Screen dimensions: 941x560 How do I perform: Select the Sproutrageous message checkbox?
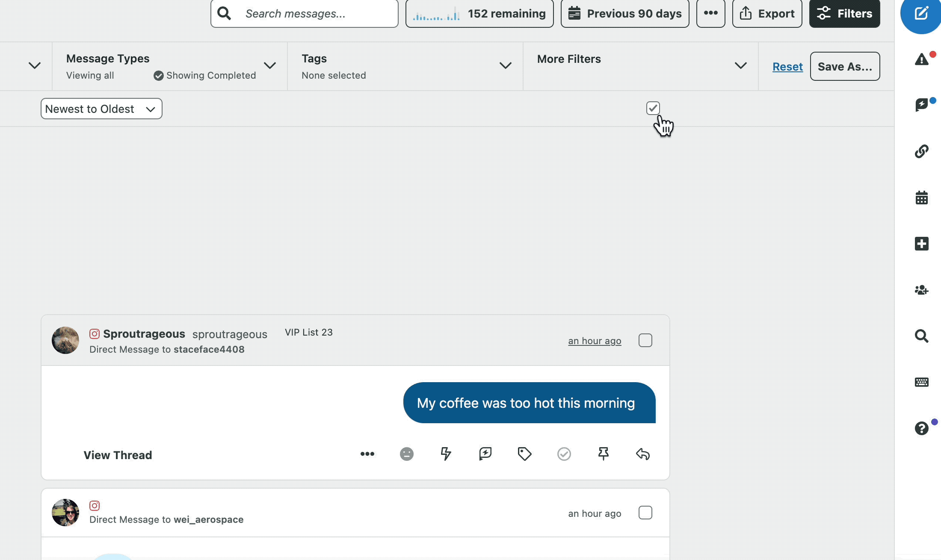(x=645, y=340)
